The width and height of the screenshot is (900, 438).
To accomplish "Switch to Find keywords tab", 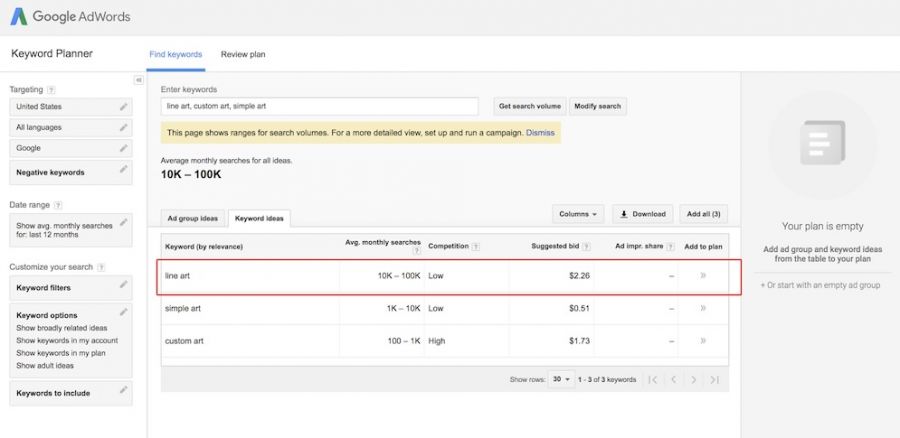I will point(176,55).
